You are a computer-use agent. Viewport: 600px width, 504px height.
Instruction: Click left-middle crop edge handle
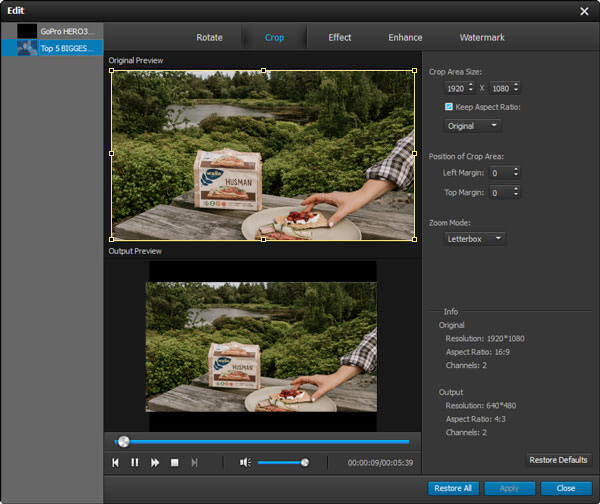click(x=111, y=153)
